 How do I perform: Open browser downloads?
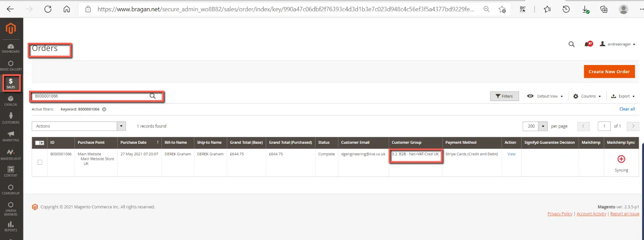(x=585, y=9)
